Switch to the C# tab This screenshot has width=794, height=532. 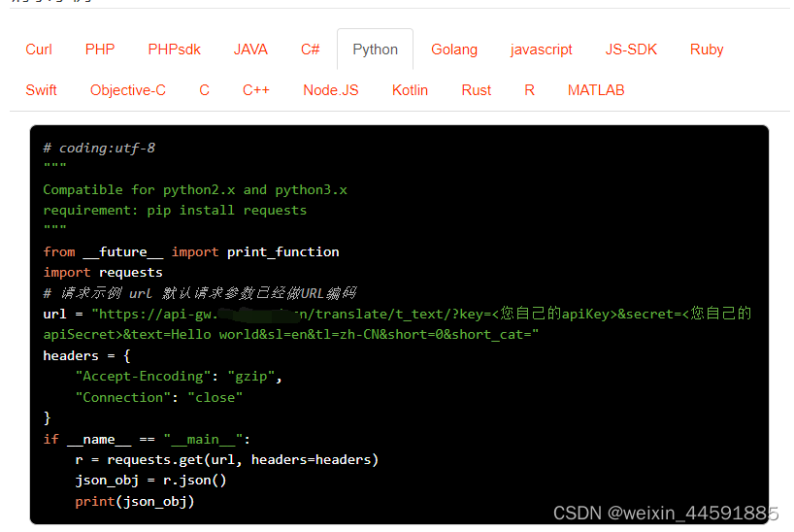[x=311, y=50]
